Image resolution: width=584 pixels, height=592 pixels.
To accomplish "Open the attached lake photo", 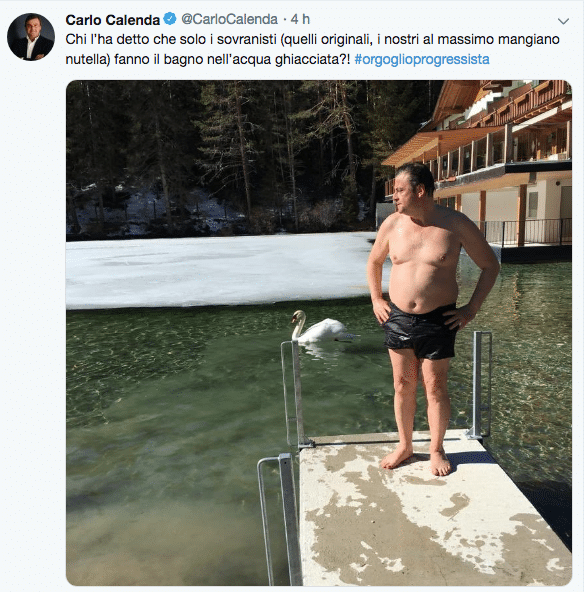I will coord(319,333).
